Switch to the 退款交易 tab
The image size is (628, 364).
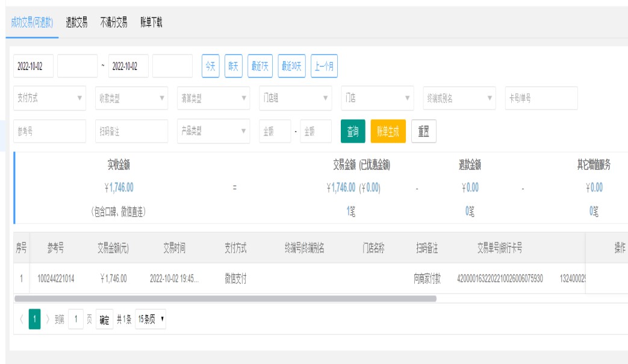(76, 23)
